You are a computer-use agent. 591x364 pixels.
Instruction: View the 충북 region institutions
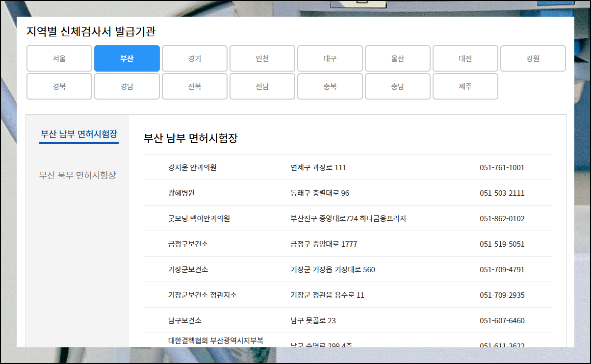330,86
